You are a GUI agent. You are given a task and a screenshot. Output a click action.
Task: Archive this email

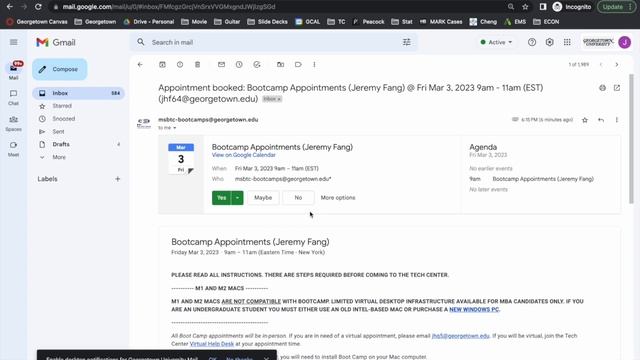coord(162,64)
